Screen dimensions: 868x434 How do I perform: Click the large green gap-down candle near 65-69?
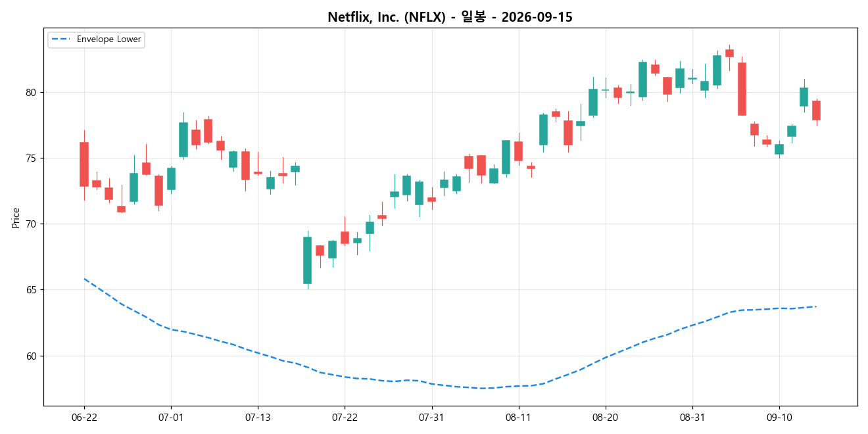307,260
